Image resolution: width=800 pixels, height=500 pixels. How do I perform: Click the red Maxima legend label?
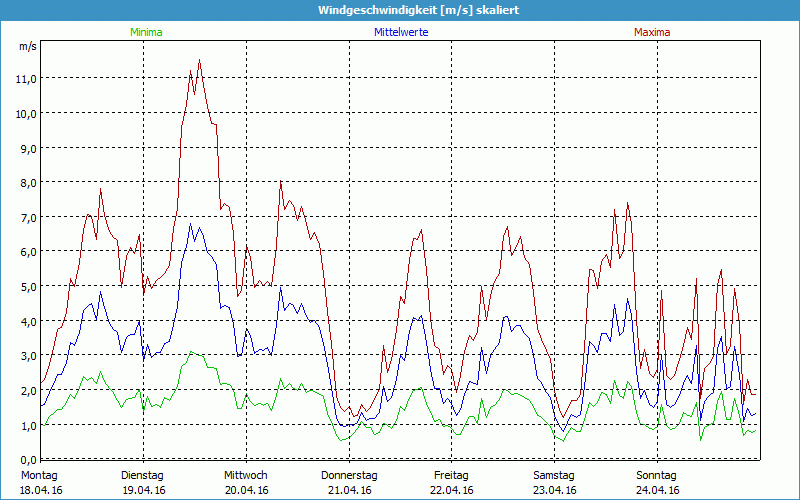pyautogui.click(x=652, y=32)
